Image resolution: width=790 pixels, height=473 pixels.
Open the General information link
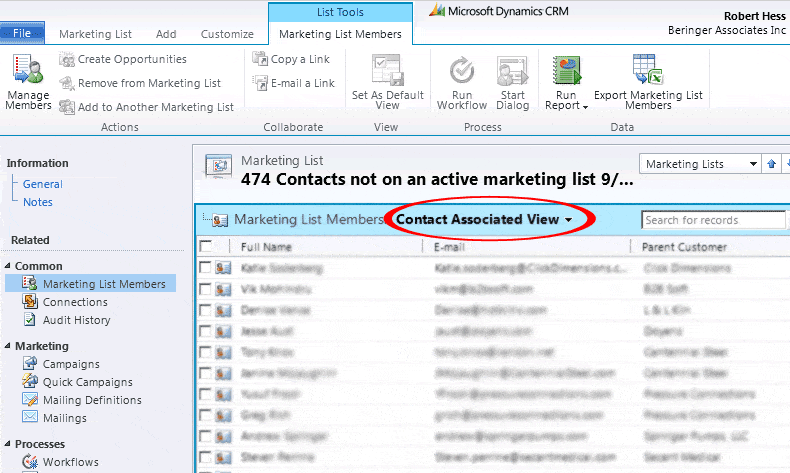(43, 184)
